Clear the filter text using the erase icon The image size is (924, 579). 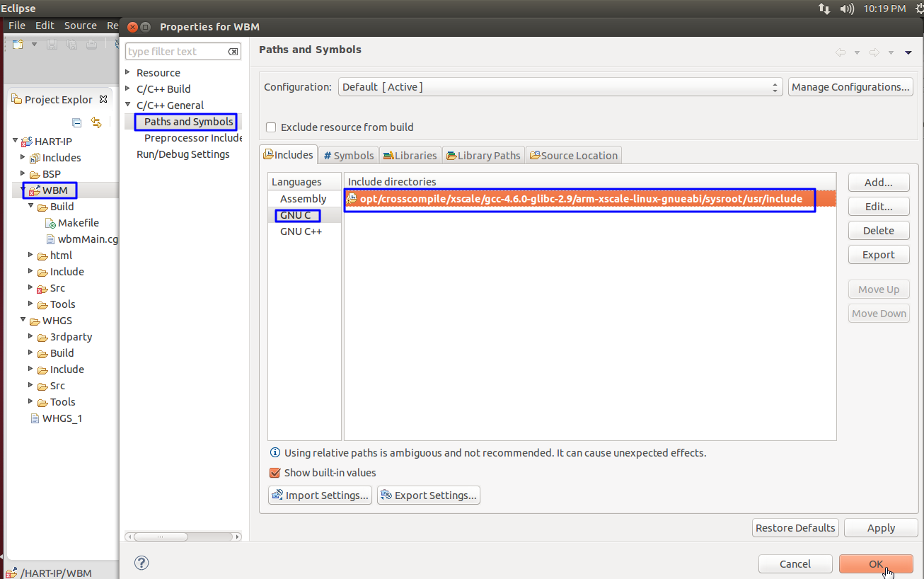233,51
